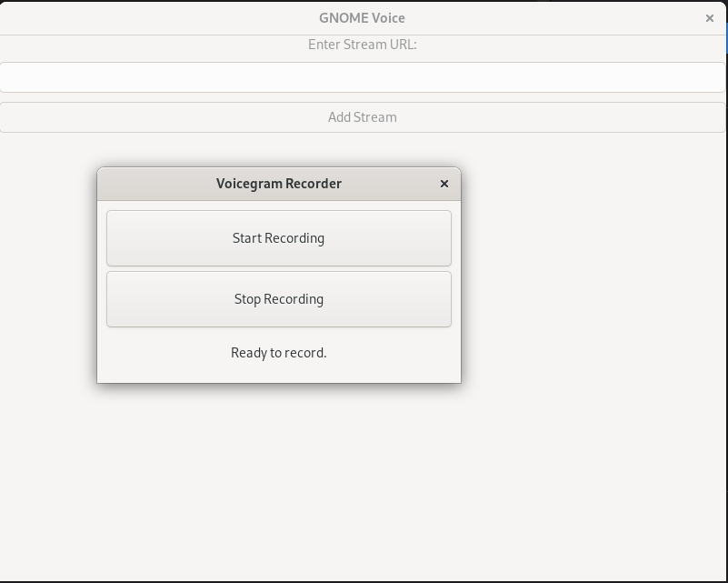The image size is (728, 583).
Task: Close the GNOME Voice main window
Action: pos(710,18)
